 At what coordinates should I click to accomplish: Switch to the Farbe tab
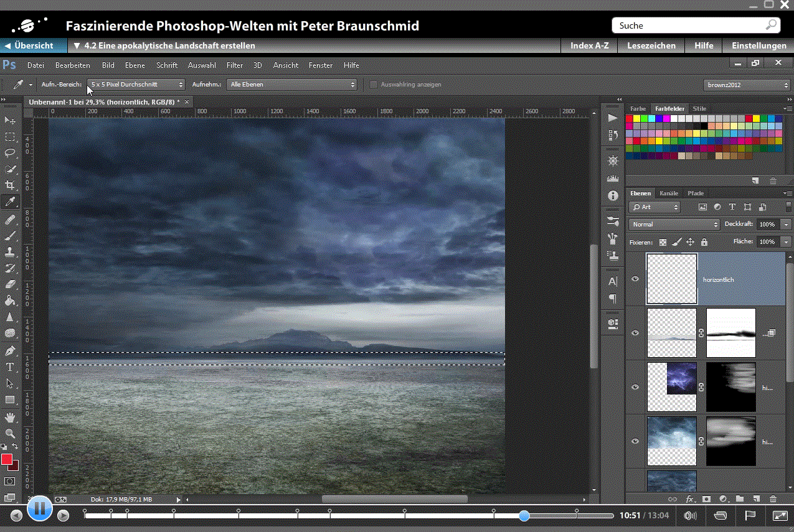point(638,108)
